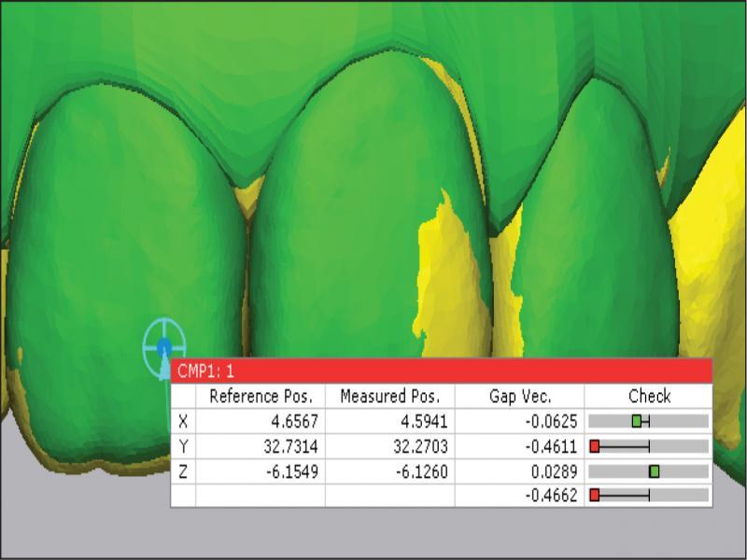Select the red CMP1: 1 title bar
747x560 pixels.
coord(441,371)
